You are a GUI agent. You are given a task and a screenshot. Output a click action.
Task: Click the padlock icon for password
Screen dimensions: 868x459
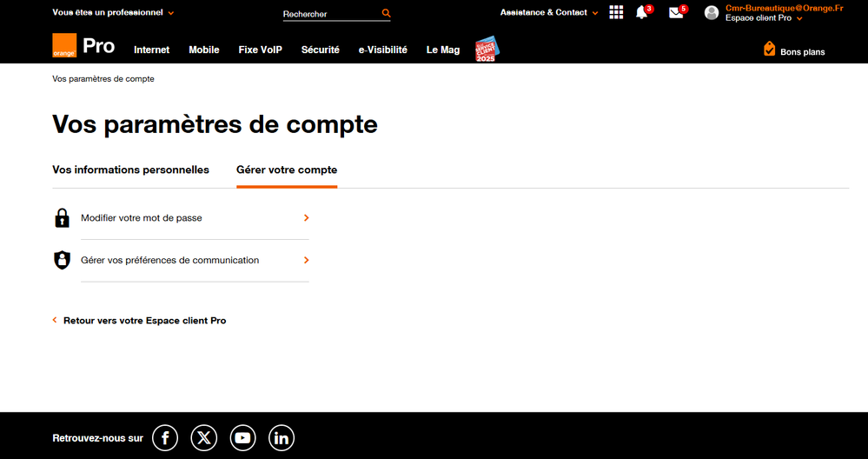[x=62, y=217]
